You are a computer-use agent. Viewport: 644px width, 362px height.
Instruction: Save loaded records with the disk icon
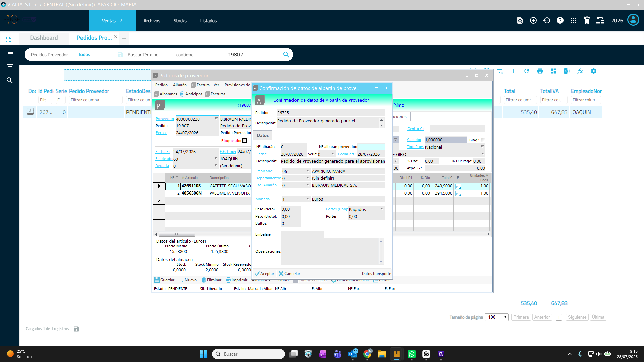[76, 329]
